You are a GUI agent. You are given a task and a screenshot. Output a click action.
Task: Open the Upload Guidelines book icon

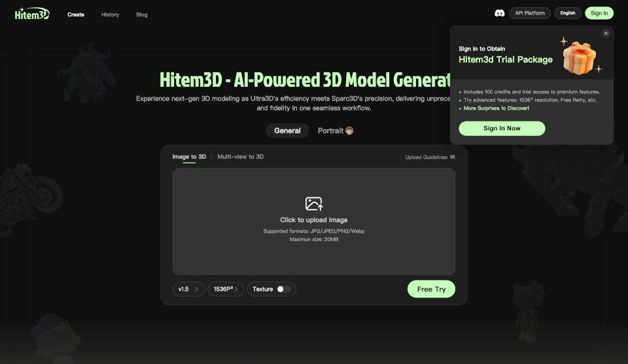click(453, 157)
